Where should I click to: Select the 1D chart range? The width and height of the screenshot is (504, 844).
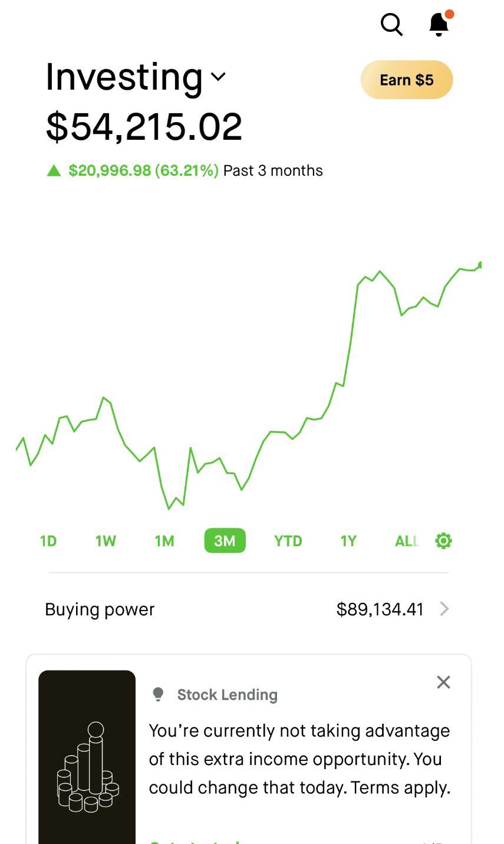[x=48, y=541]
